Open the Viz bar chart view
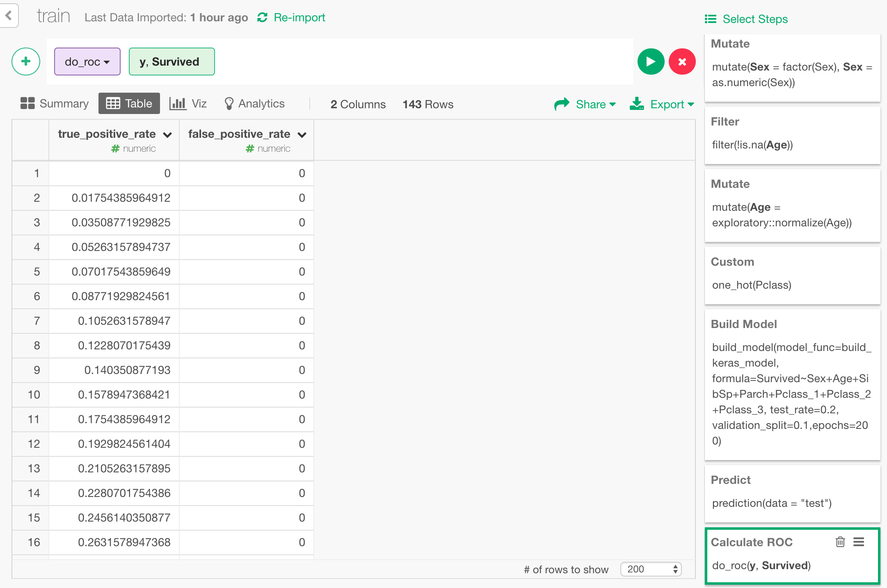Image resolution: width=887 pixels, height=588 pixels. click(188, 103)
